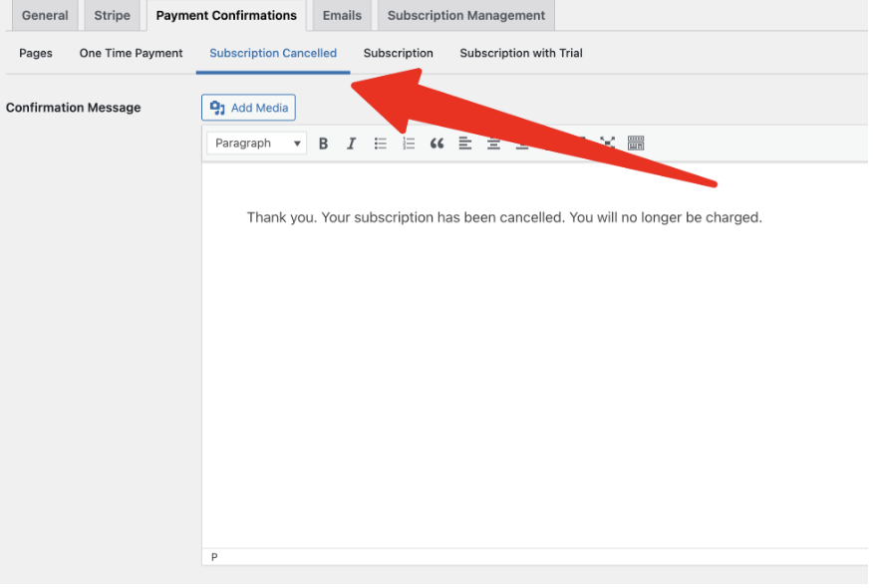Open the One Time Payment sub-tab

pyautogui.click(x=131, y=53)
